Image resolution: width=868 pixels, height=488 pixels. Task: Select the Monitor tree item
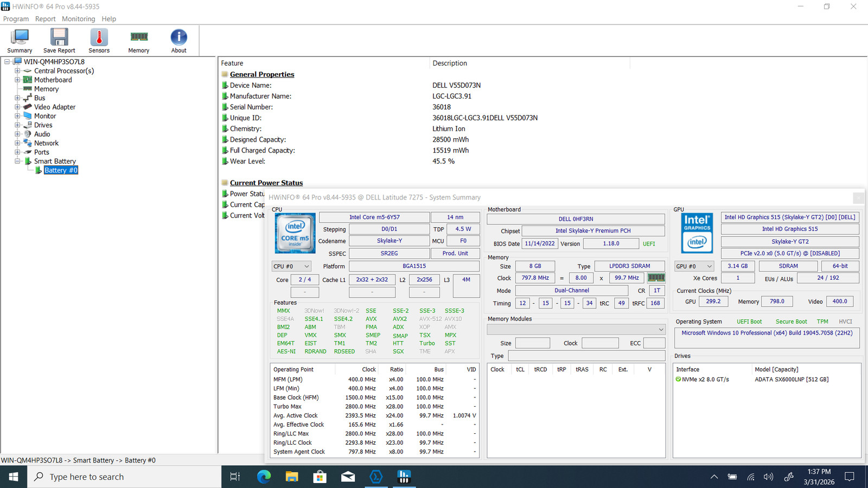[x=45, y=116]
